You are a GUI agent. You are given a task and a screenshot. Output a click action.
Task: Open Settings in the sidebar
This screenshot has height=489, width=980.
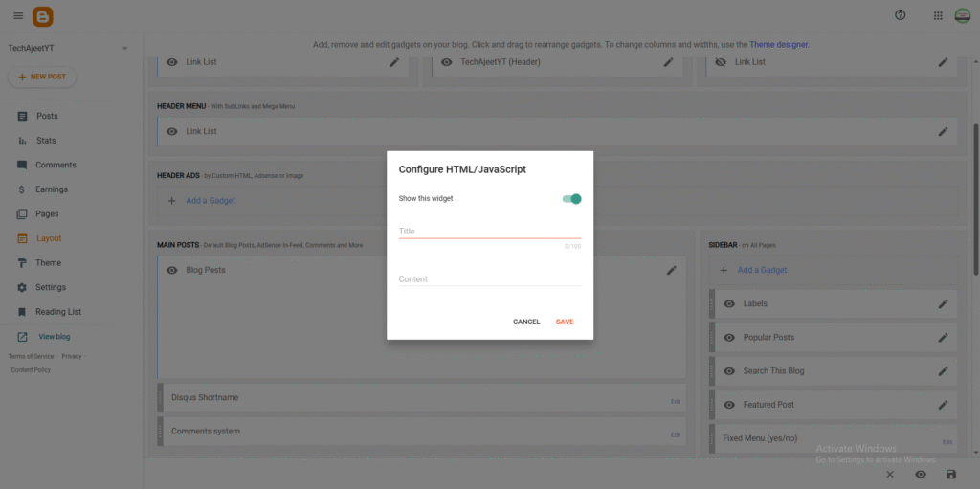point(51,287)
